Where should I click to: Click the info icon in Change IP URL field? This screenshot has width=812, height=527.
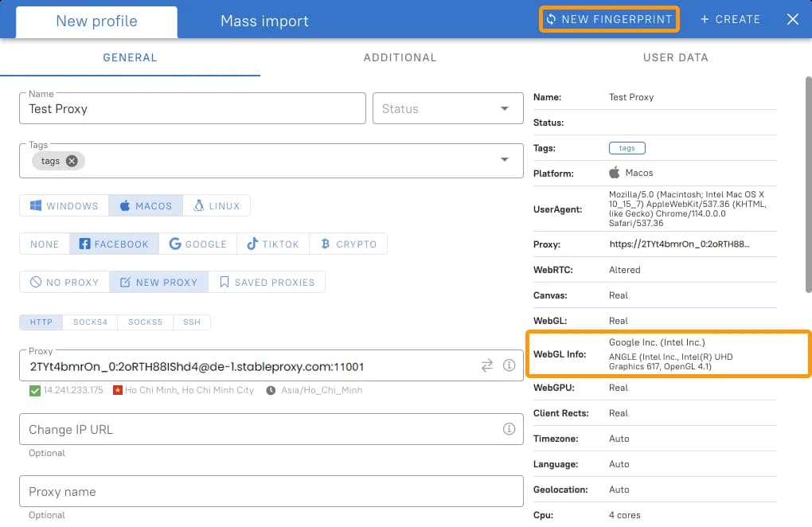(x=509, y=429)
